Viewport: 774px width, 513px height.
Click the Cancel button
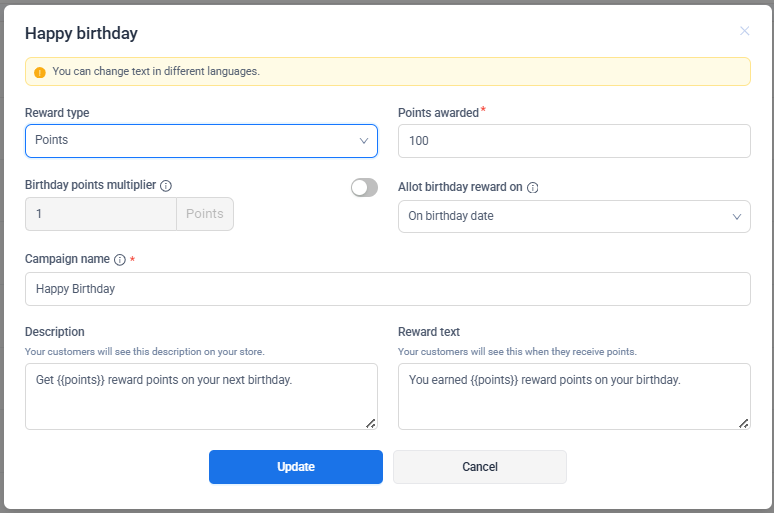pos(479,467)
